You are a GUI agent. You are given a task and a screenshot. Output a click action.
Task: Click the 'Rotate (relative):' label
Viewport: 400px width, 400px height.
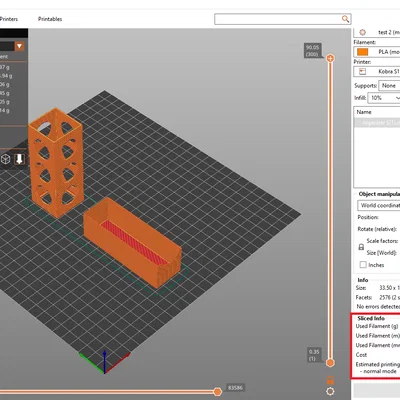377,229
